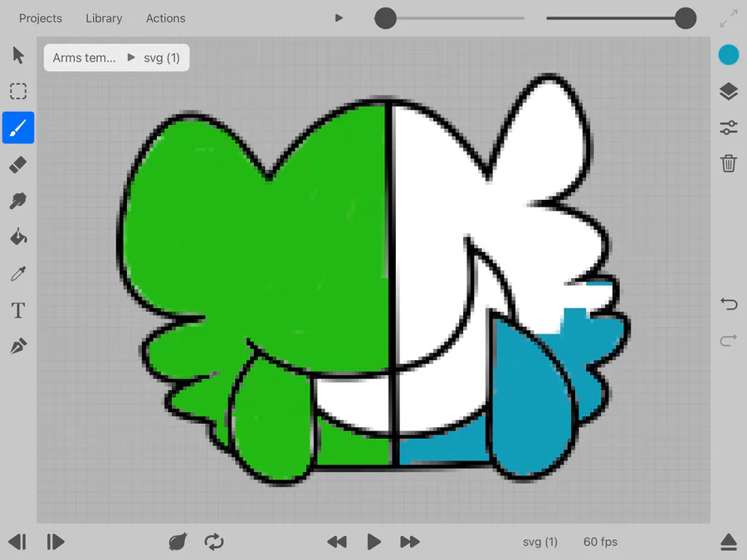The width and height of the screenshot is (747, 560).
Task: Open the current blue color swatch
Action: (729, 55)
